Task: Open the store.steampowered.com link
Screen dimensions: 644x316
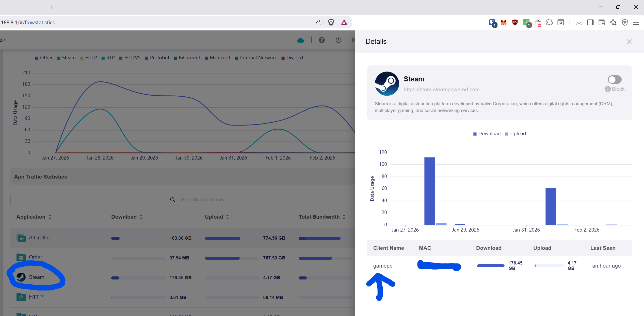Action: pos(441,90)
